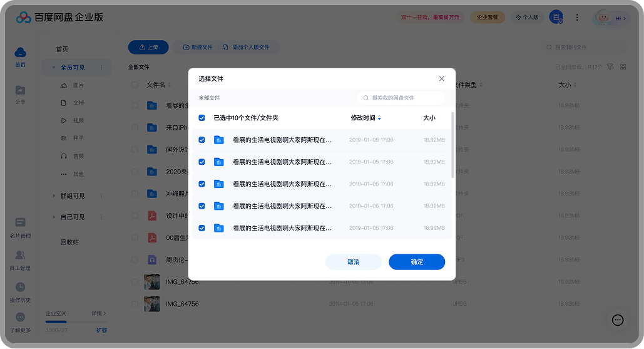Open the second IMG_64756 thumbnail
This screenshot has width=644, height=349.
[152, 304]
